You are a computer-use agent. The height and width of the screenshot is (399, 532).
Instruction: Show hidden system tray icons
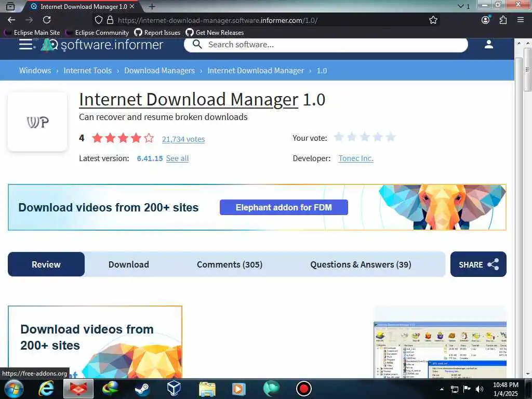442,389
